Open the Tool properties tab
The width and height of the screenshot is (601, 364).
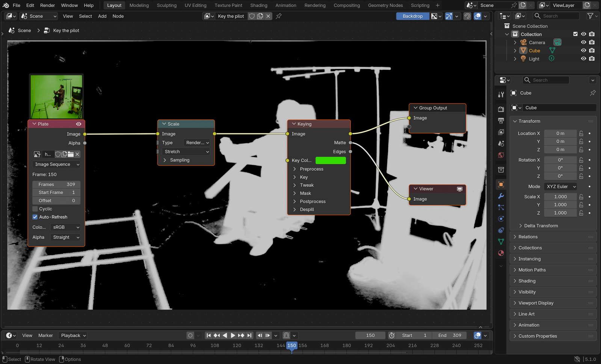point(501,95)
